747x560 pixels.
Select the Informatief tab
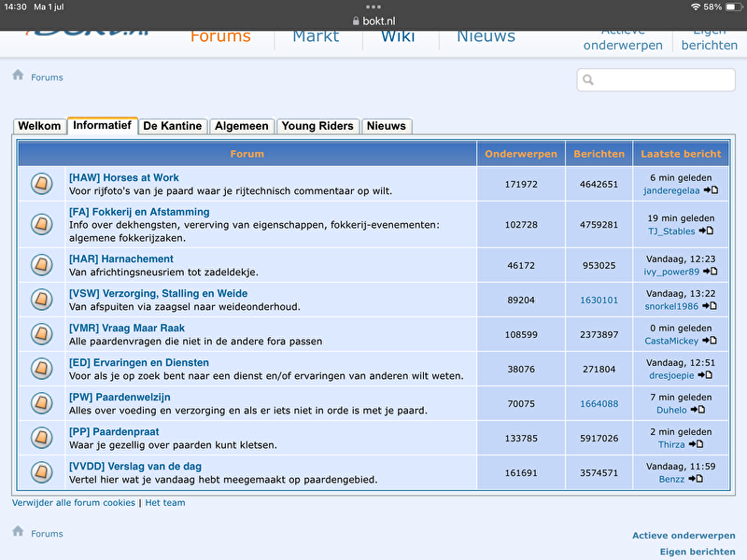(102, 125)
